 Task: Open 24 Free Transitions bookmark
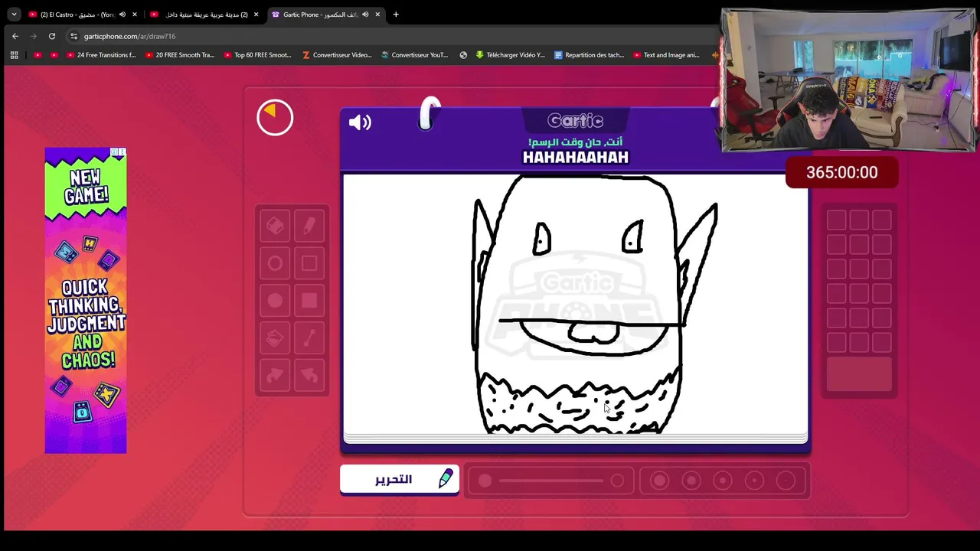(101, 55)
